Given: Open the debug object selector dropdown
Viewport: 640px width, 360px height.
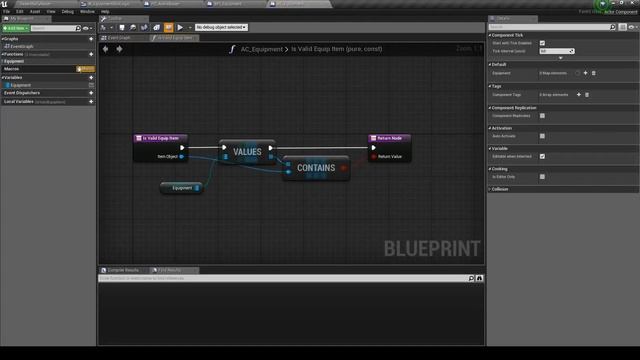Looking at the screenshot, I should pyautogui.click(x=221, y=27).
